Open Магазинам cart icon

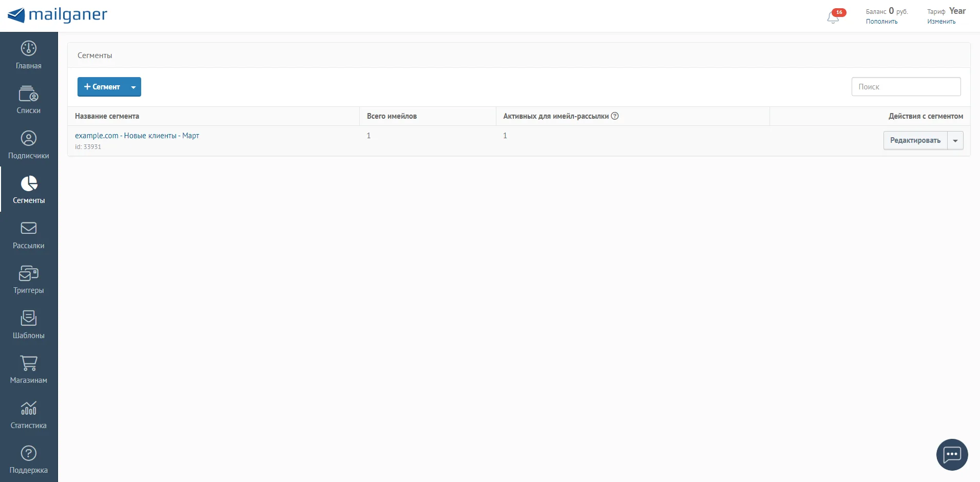(29, 363)
